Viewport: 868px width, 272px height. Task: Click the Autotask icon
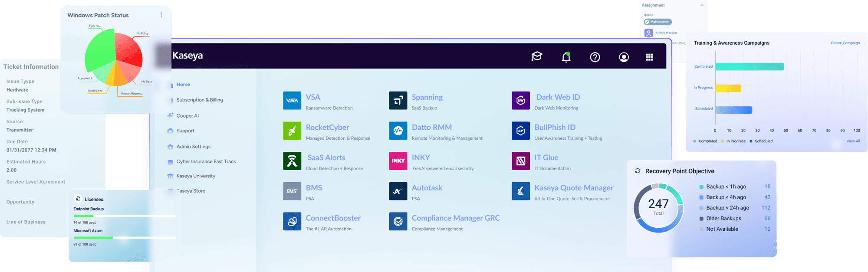pos(398,191)
